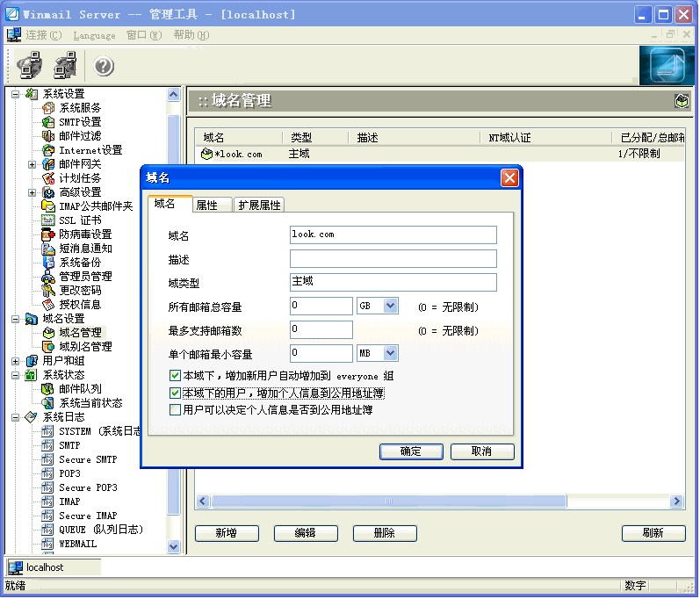Screen dimensions: 700x599
Task: Toggle auto-add new users to everyone group
Action: coord(175,376)
